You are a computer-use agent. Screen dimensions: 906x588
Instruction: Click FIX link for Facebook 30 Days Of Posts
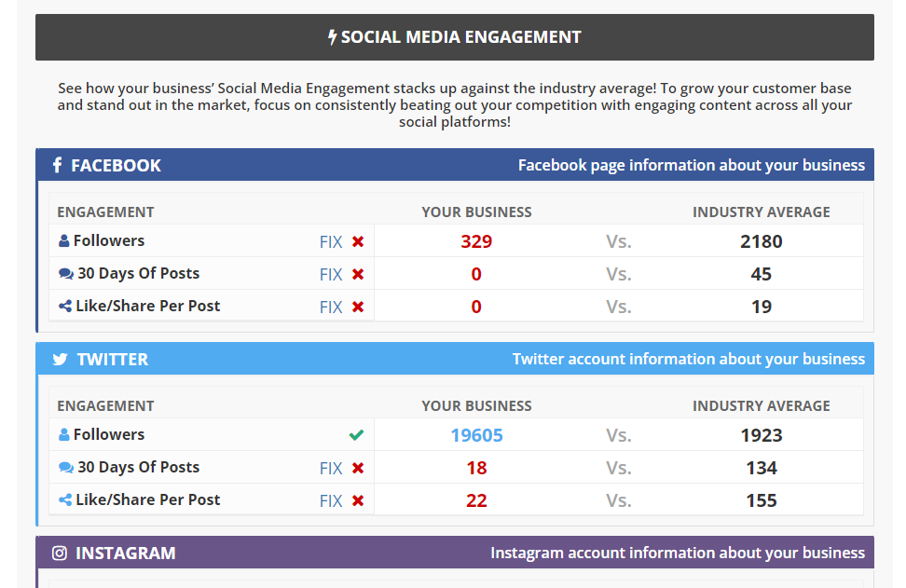(x=331, y=274)
